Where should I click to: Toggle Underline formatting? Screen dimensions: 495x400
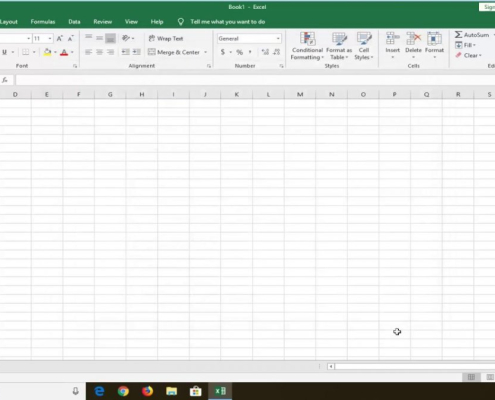(x=5, y=52)
